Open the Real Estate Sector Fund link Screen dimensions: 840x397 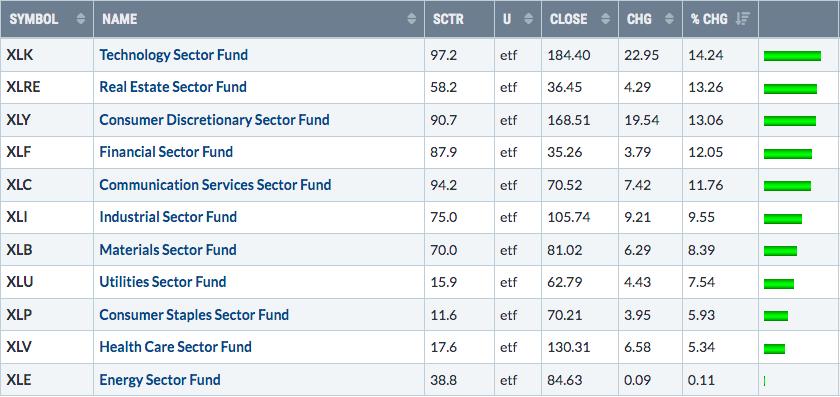click(x=173, y=87)
